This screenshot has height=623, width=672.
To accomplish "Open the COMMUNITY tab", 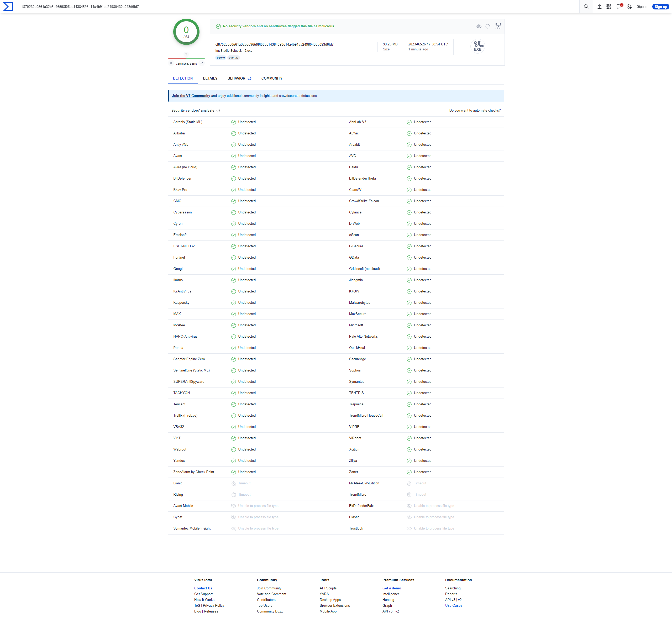I will coord(272,78).
